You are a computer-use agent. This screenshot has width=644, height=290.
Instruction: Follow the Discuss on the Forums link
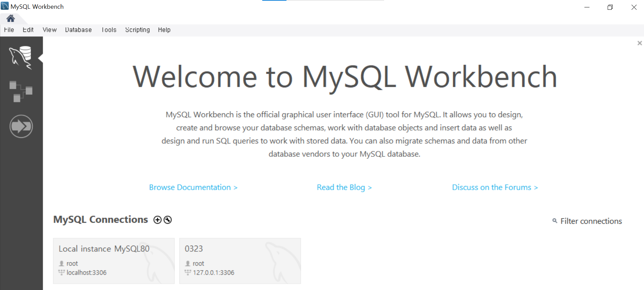tap(495, 187)
